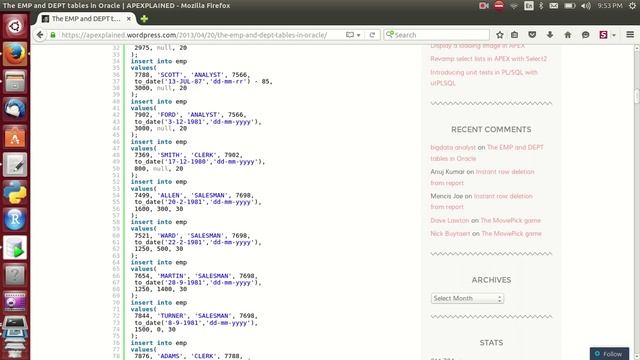Click the Follow button
This screenshot has height=360, width=640.
tap(609, 354)
